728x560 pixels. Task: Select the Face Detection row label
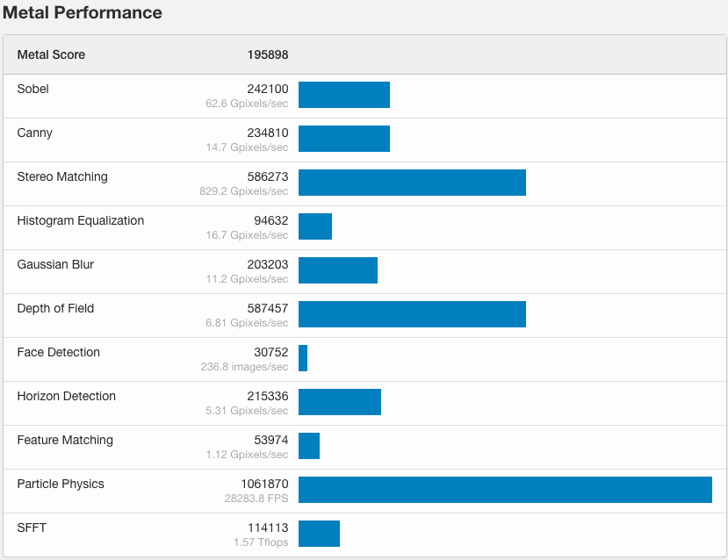(59, 352)
